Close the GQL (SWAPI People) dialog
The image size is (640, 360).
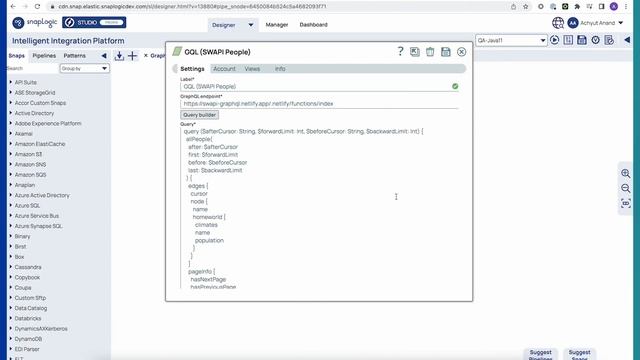coord(462,52)
